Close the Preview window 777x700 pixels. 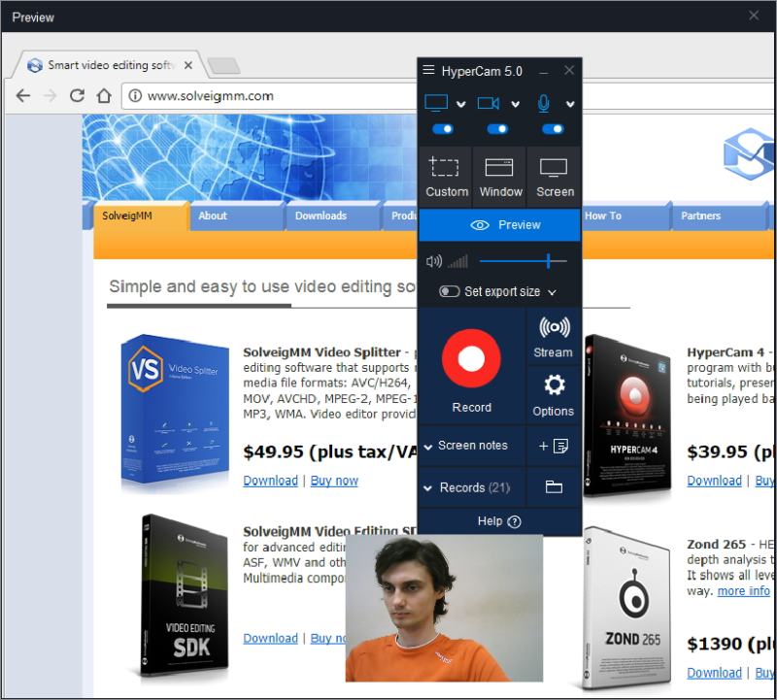coord(754,16)
